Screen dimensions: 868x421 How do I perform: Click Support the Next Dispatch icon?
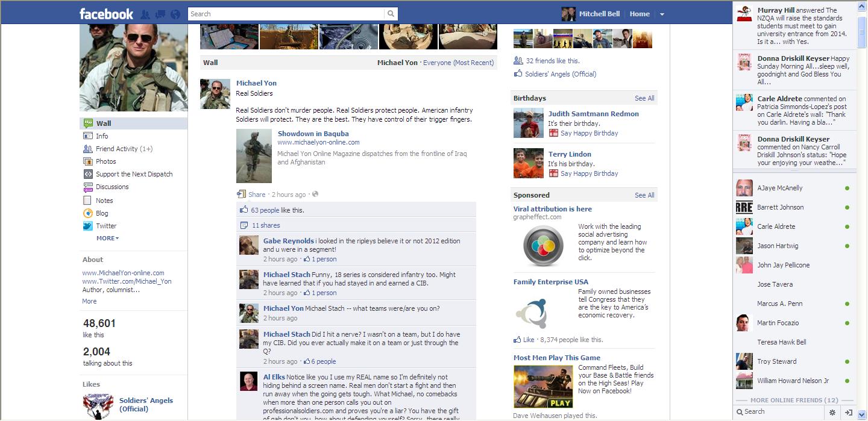88,174
